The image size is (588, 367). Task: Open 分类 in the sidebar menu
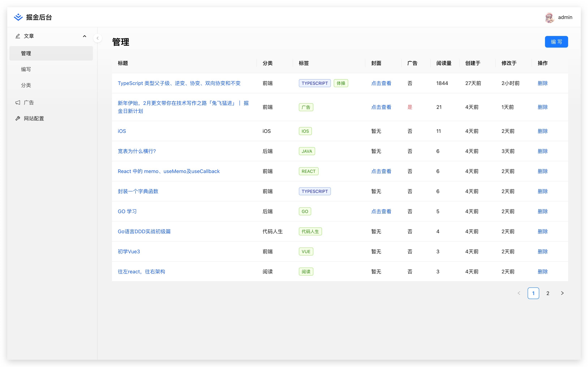coord(51,85)
